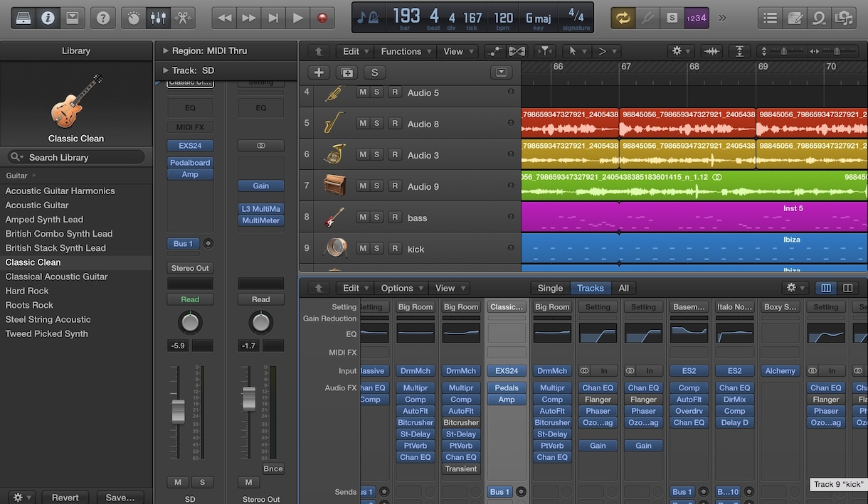The image size is (868, 504).
Task: Solo the bass track
Action: click(x=377, y=218)
